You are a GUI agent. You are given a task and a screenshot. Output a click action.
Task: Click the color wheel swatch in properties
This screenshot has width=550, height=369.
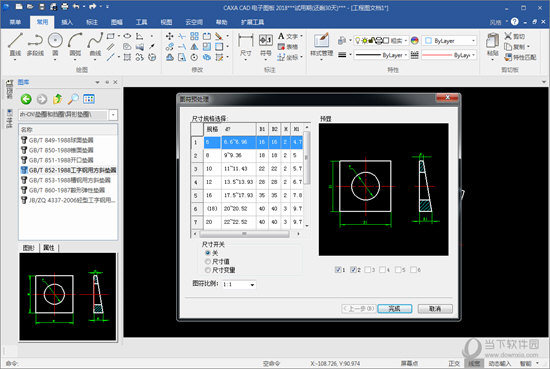(x=415, y=41)
